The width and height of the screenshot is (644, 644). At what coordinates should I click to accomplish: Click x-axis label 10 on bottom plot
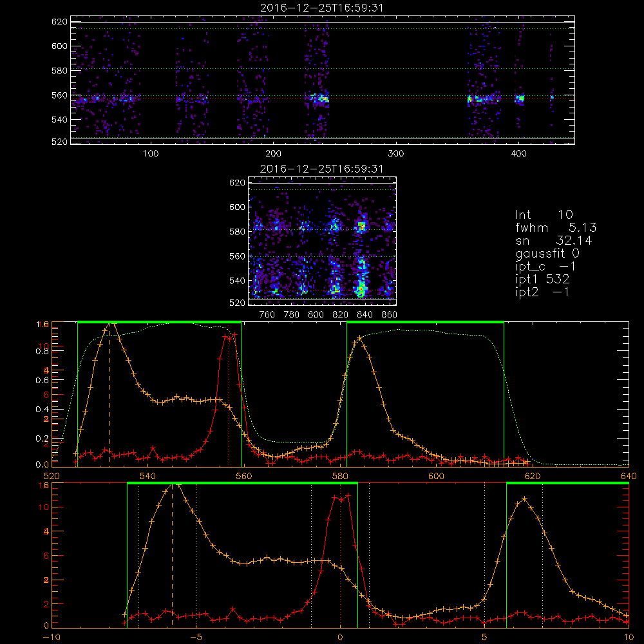click(629, 638)
